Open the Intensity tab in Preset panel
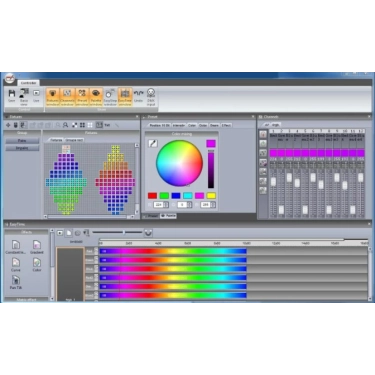This screenshot has width=375, height=375. (179, 125)
